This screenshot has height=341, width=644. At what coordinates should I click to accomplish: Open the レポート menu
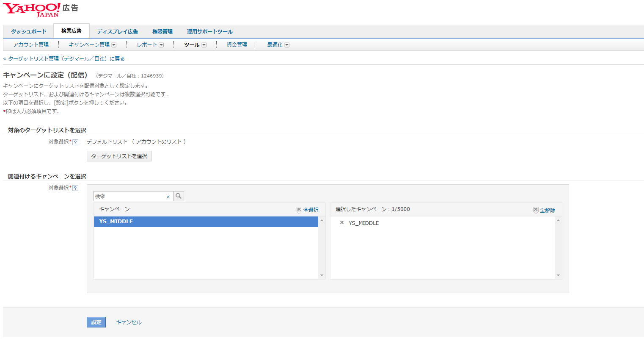pyautogui.click(x=147, y=45)
